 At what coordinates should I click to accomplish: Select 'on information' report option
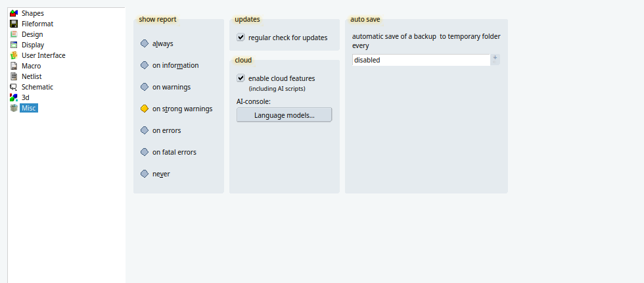[x=170, y=65]
